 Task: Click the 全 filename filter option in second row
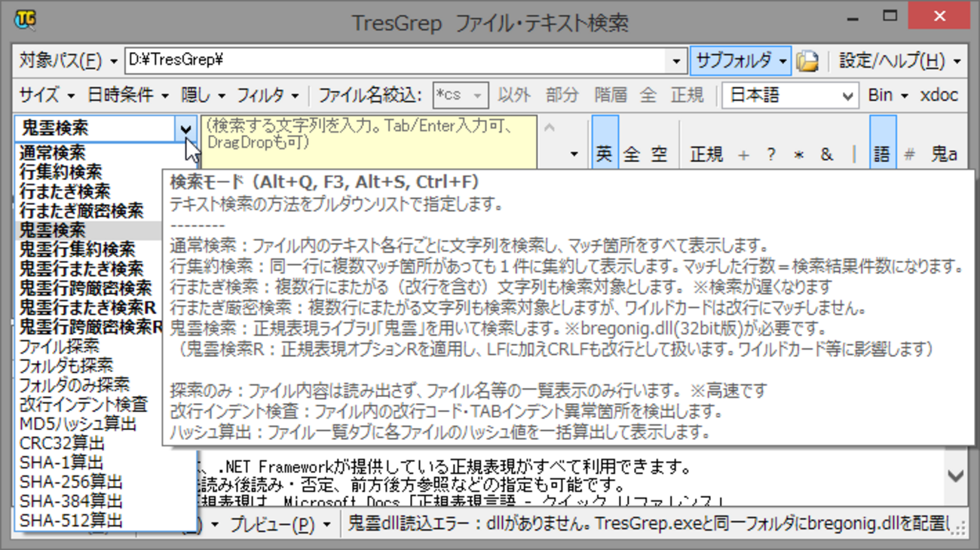tap(648, 95)
